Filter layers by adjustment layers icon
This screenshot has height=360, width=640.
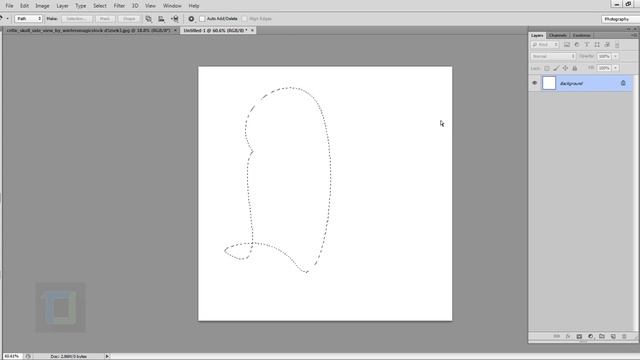577,44
